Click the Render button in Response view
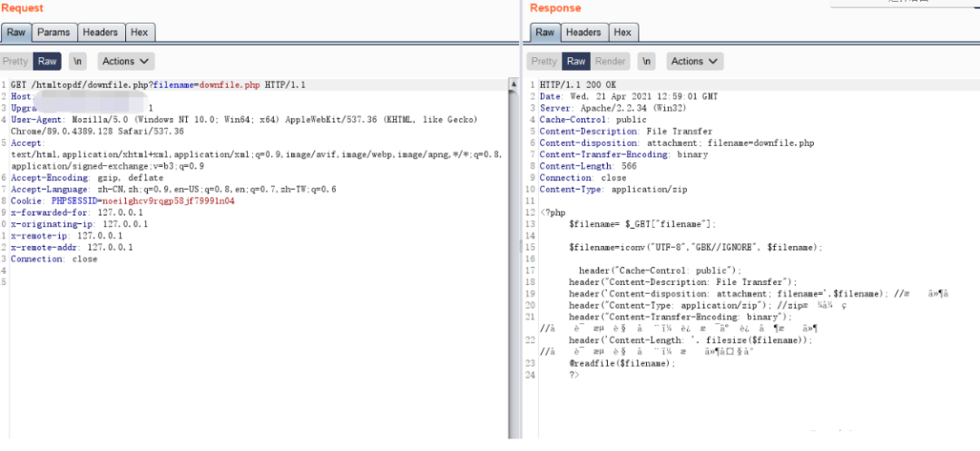 coord(611,62)
